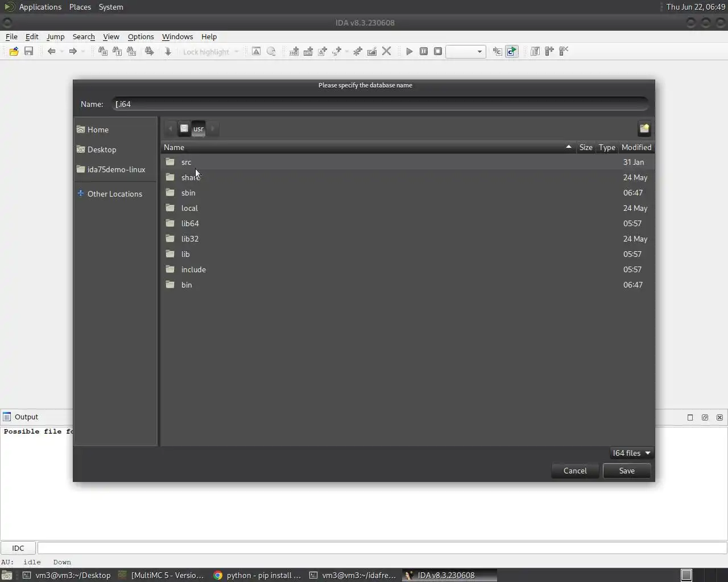Select Desktop in the places sidebar

115,149
